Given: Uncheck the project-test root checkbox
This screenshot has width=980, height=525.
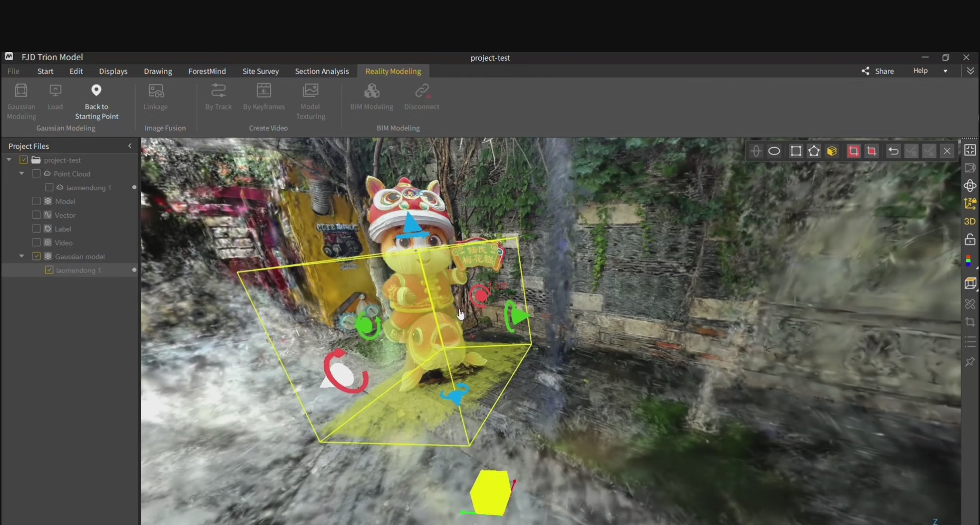Looking at the screenshot, I should (x=23, y=160).
